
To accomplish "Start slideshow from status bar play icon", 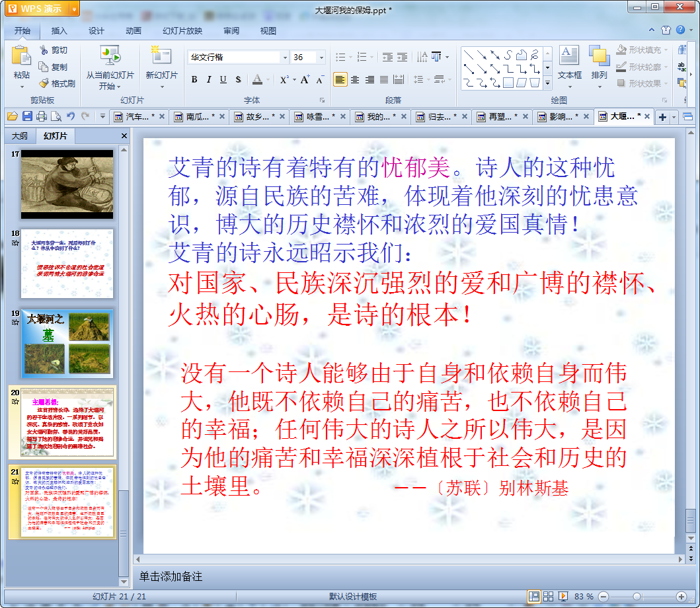I will click(x=563, y=596).
